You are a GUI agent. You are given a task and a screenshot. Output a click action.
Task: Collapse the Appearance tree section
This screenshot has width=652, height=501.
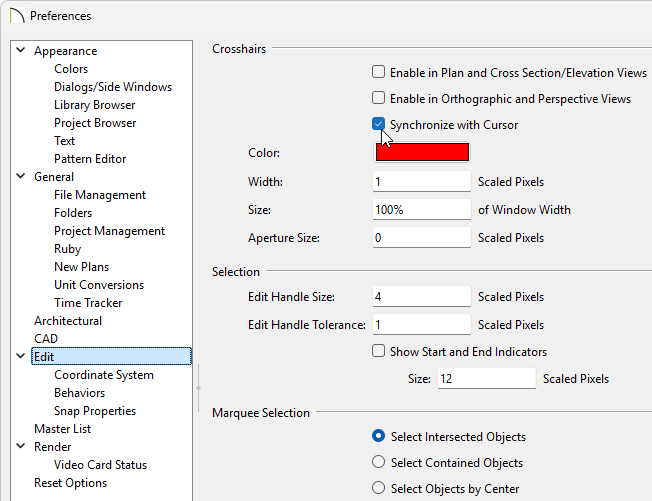[20, 50]
